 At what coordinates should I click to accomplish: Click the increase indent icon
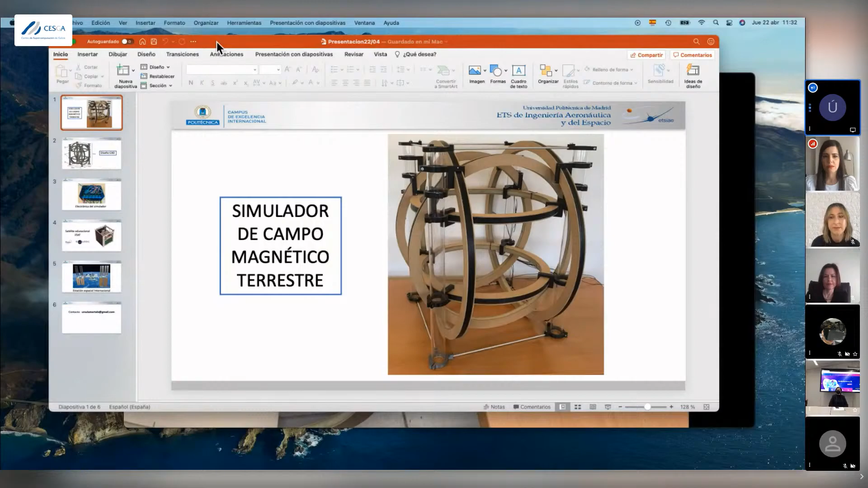click(383, 70)
